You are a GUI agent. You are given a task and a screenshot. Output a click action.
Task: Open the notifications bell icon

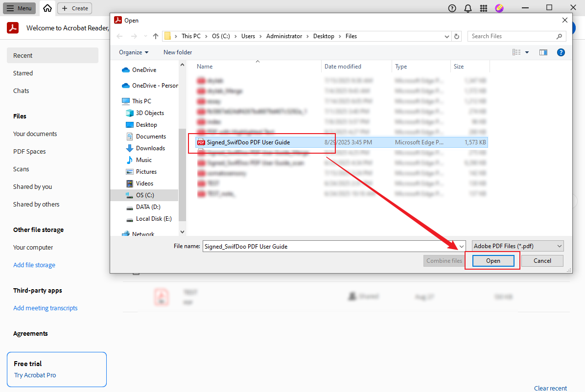point(468,8)
